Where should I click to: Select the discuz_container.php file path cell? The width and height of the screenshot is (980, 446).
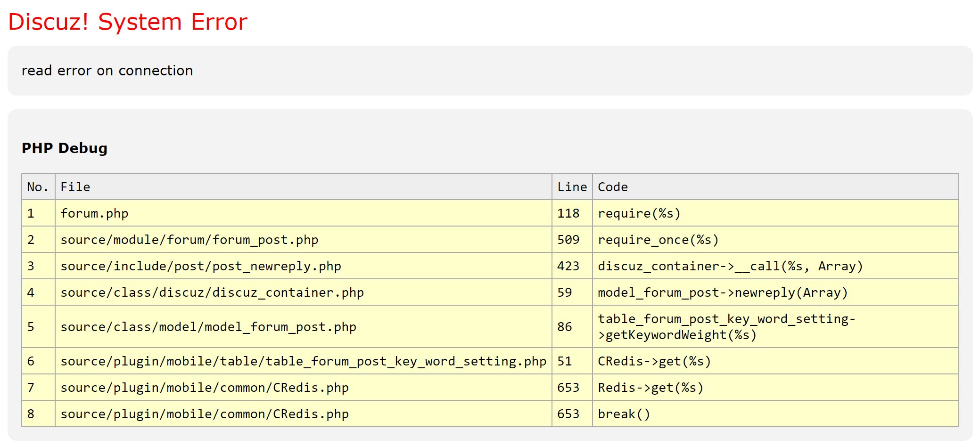212,292
